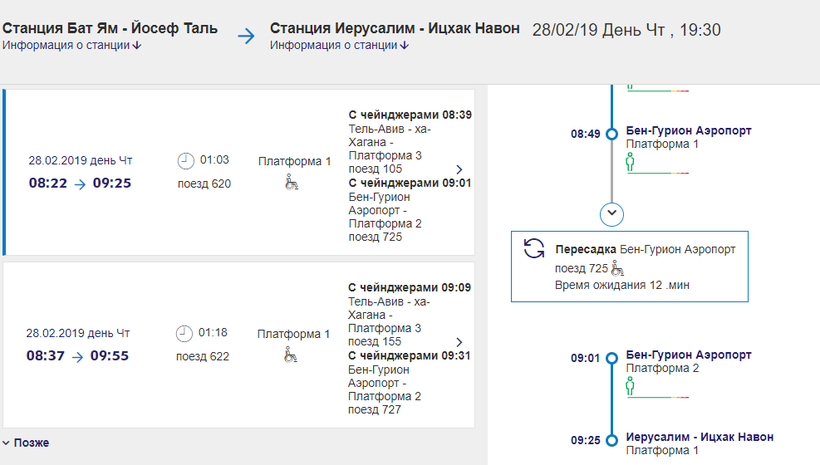
Task: Click the arrow between departure and destination stations
Action: [247, 37]
